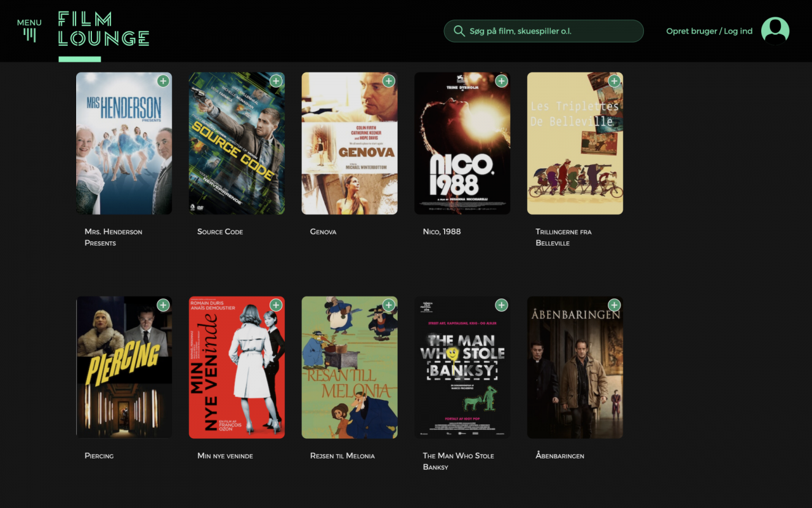Click the 'Rejsen til Melonia' title text

tap(343, 456)
